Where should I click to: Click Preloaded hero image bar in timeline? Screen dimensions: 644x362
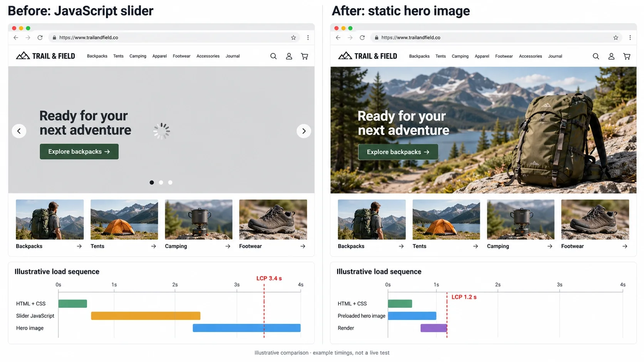coord(412,316)
